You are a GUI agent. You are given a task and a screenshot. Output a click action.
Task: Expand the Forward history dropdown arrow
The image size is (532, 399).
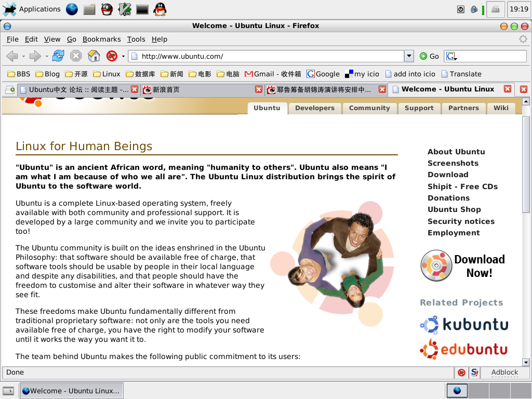click(46, 56)
